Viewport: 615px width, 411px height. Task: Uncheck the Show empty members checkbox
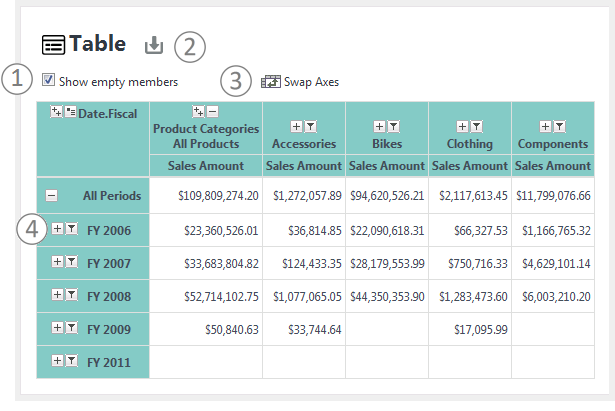tap(48, 80)
